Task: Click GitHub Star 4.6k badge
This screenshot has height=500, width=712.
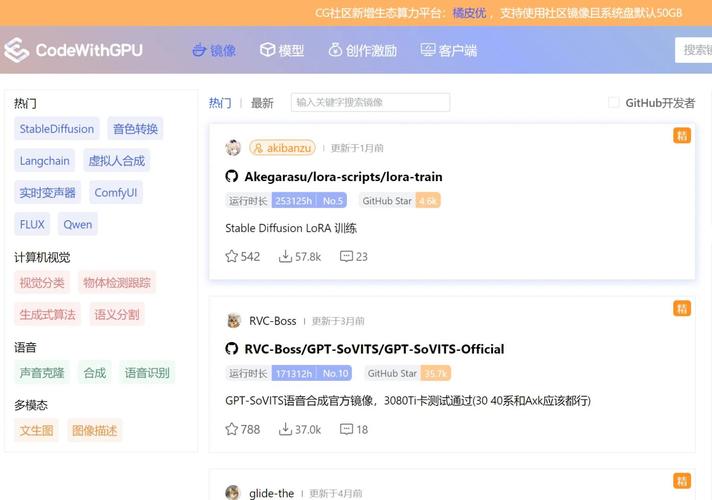Action: coord(400,201)
